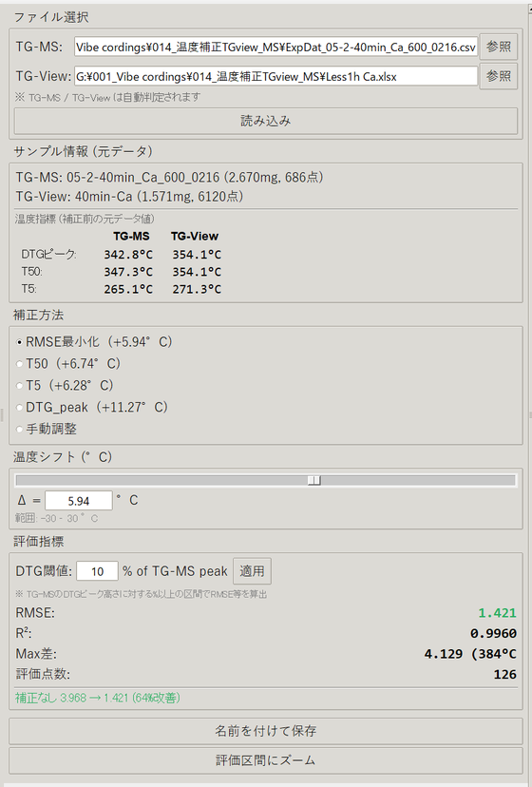Click TG-MS sample info line 05-2-40min_Ca_600_0216
Screen dimensions: 532x787
click(x=170, y=178)
